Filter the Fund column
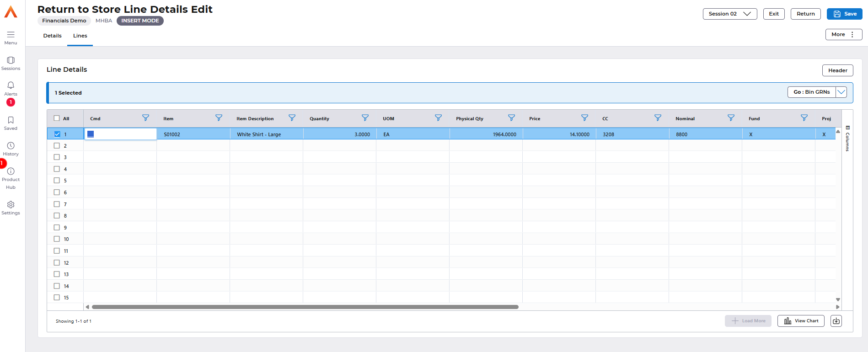 pos(804,118)
